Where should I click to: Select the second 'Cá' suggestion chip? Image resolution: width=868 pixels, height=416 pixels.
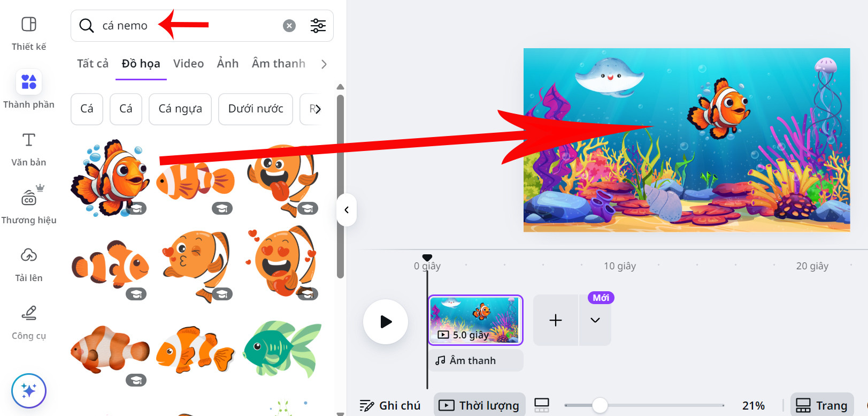(x=126, y=109)
